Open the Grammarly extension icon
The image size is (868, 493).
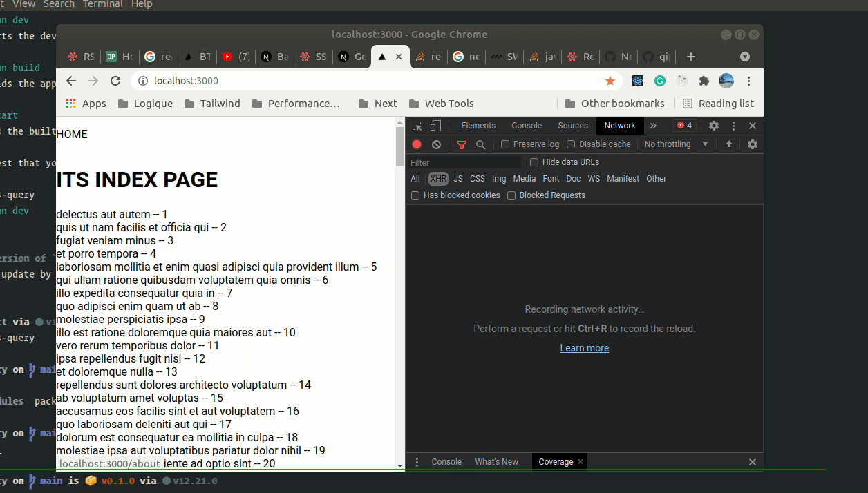coord(660,81)
